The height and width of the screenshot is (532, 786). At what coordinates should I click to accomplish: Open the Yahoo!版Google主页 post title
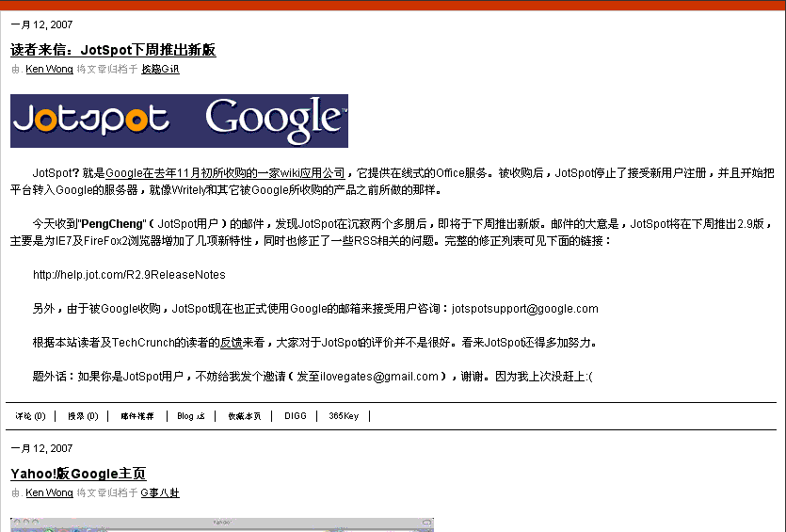(78, 474)
